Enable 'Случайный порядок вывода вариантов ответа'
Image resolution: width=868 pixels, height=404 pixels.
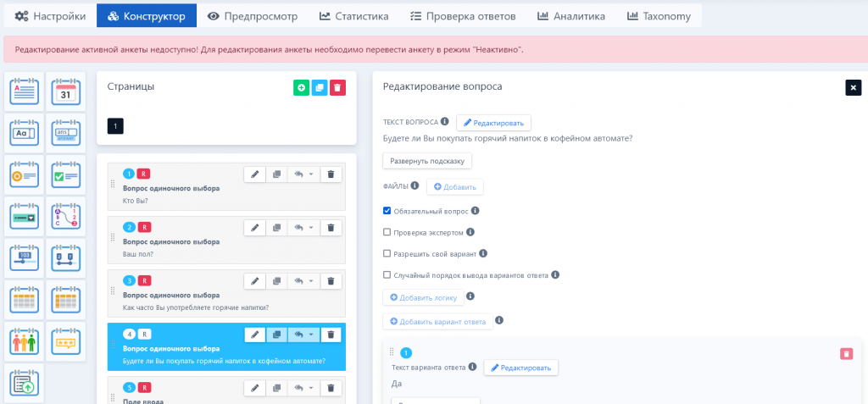click(x=387, y=275)
